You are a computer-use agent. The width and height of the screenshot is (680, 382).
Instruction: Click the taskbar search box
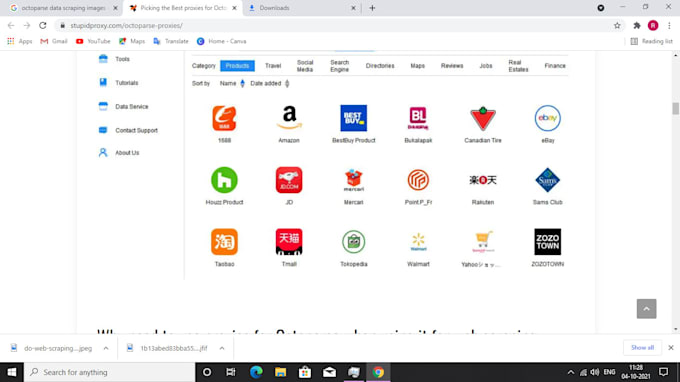click(109, 372)
